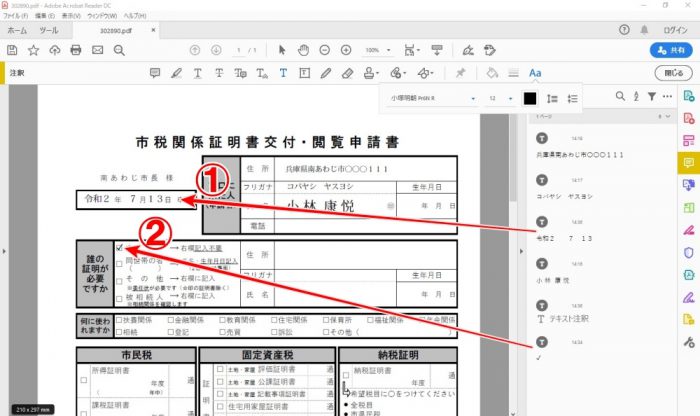The image size is (700, 416).
Task: Switch to the Home tab
Action: 17,30
